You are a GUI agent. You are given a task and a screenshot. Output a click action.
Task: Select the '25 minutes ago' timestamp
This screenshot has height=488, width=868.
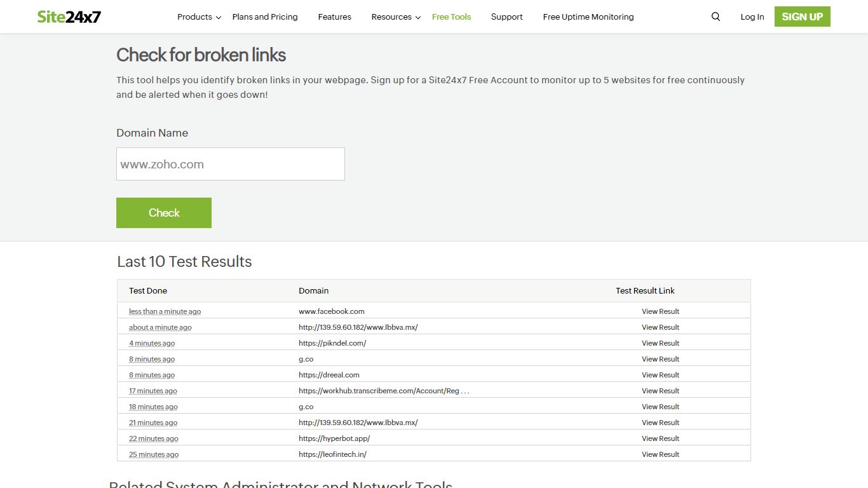[x=154, y=454]
